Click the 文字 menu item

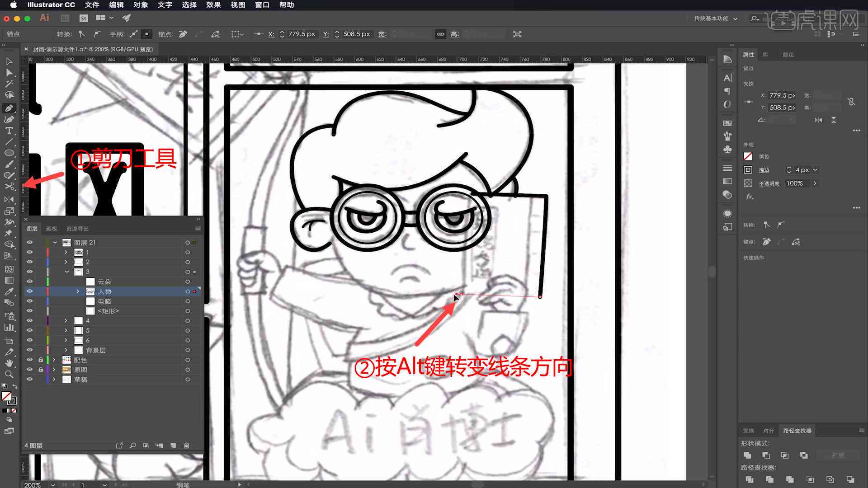coord(165,5)
